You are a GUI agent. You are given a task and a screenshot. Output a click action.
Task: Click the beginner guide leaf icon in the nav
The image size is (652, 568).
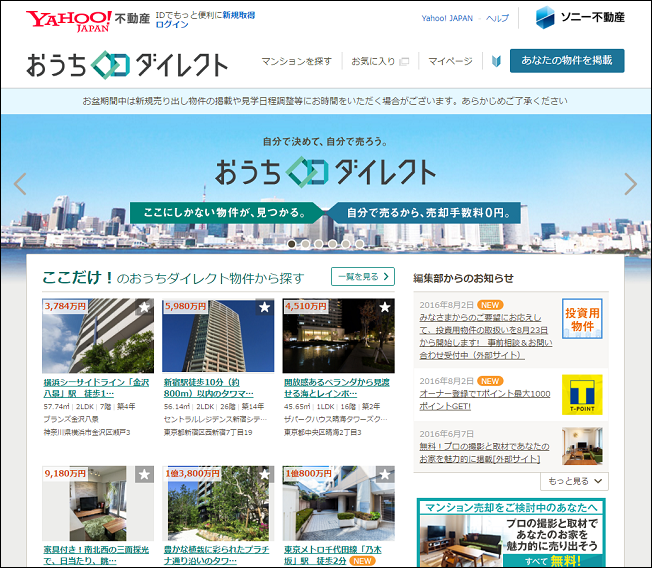pyautogui.click(x=496, y=61)
